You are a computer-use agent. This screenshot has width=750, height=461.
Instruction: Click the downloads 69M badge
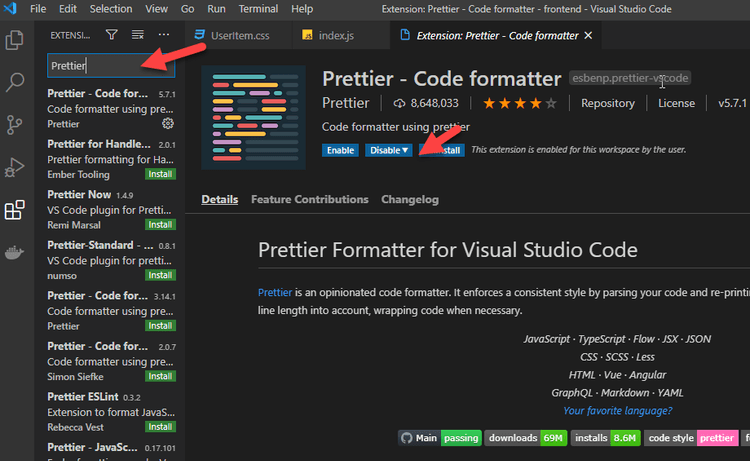click(x=526, y=438)
